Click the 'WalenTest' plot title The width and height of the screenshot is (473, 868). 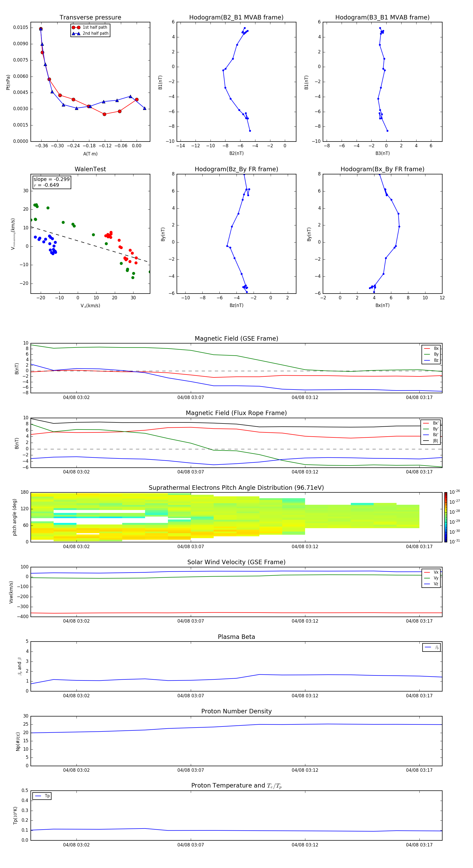click(x=90, y=169)
